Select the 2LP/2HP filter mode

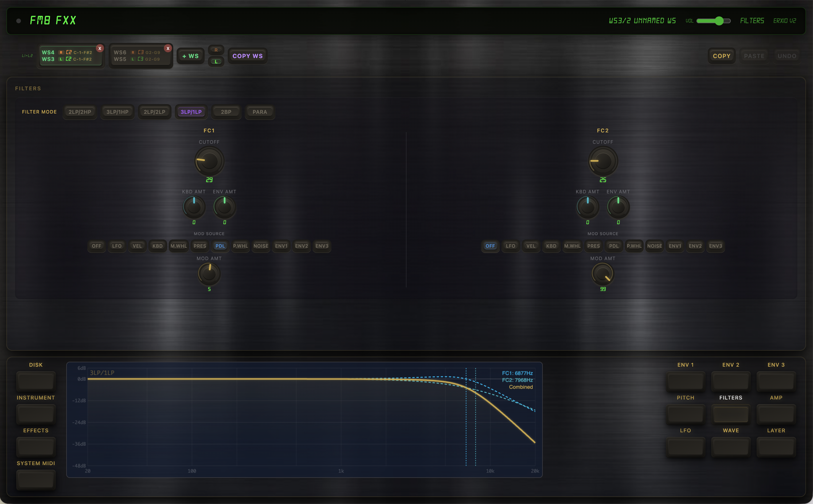coord(80,112)
